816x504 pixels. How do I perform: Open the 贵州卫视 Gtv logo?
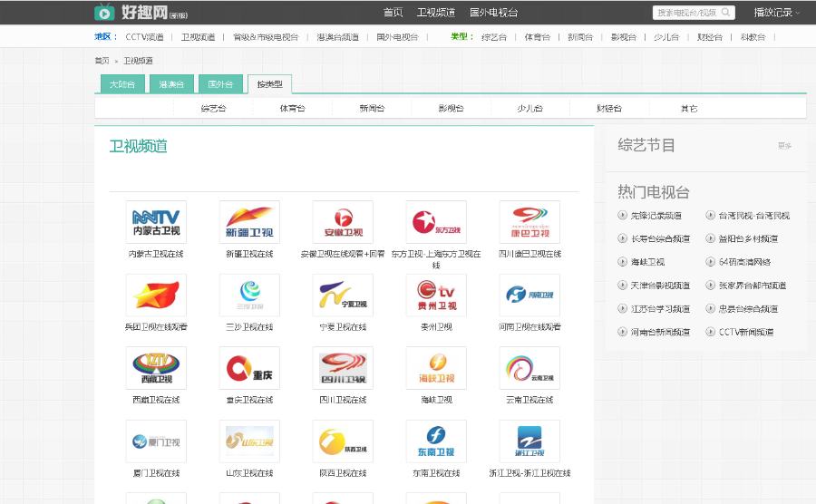point(436,296)
